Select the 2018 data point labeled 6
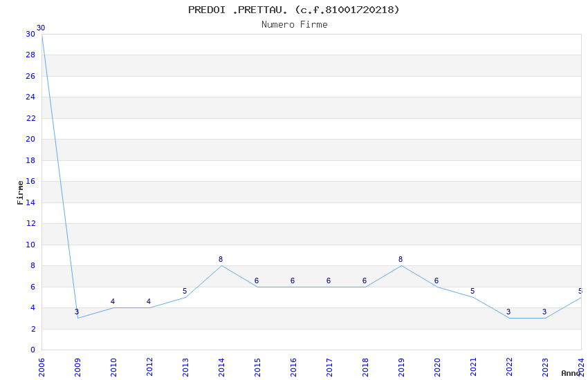This screenshot has height=380, width=588. [x=366, y=287]
